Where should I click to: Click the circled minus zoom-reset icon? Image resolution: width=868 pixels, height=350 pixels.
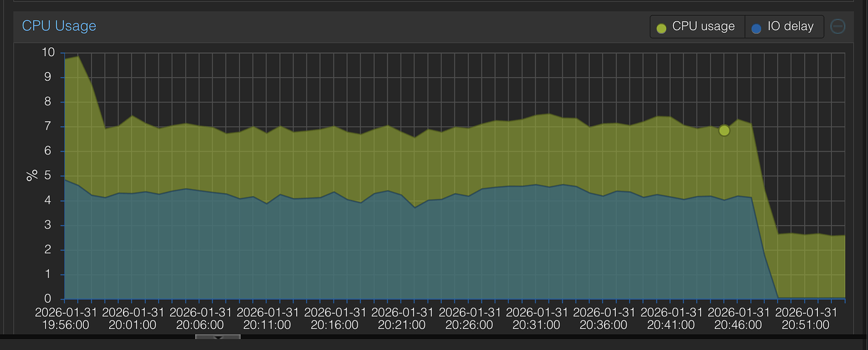pyautogui.click(x=837, y=27)
